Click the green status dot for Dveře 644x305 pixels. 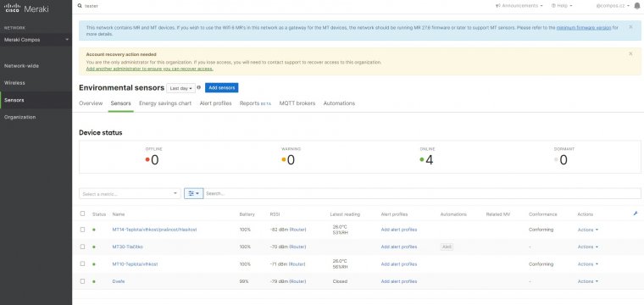coord(94,281)
